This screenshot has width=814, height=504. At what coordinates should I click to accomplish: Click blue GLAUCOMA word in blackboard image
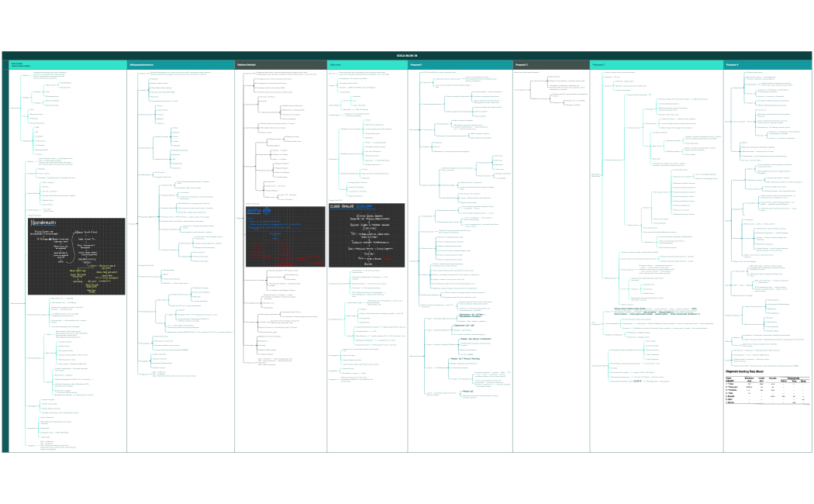tap(364, 207)
